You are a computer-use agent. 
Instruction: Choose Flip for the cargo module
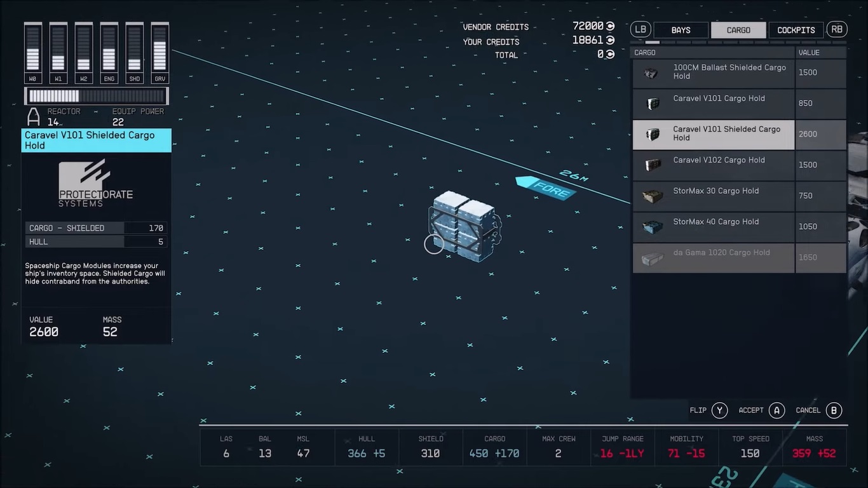click(x=709, y=410)
